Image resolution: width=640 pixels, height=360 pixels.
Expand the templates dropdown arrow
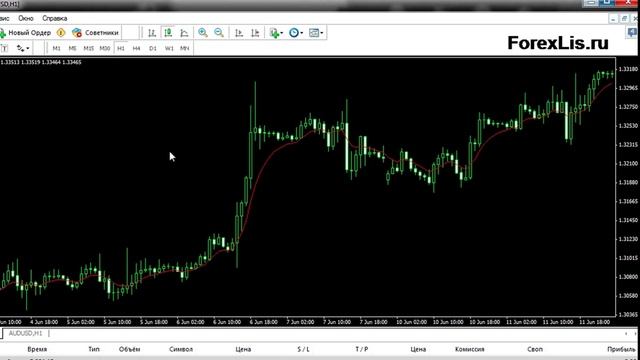pos(322,33)
